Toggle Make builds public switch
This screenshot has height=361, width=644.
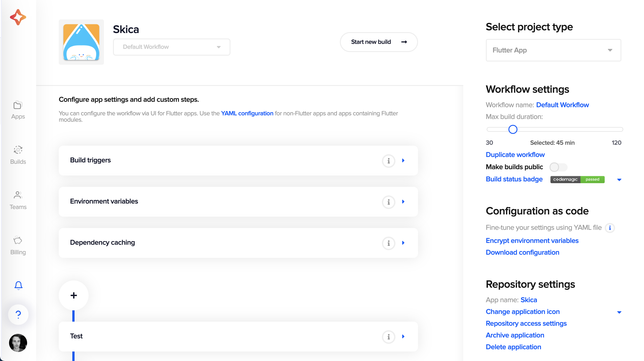tap(558, 167)
